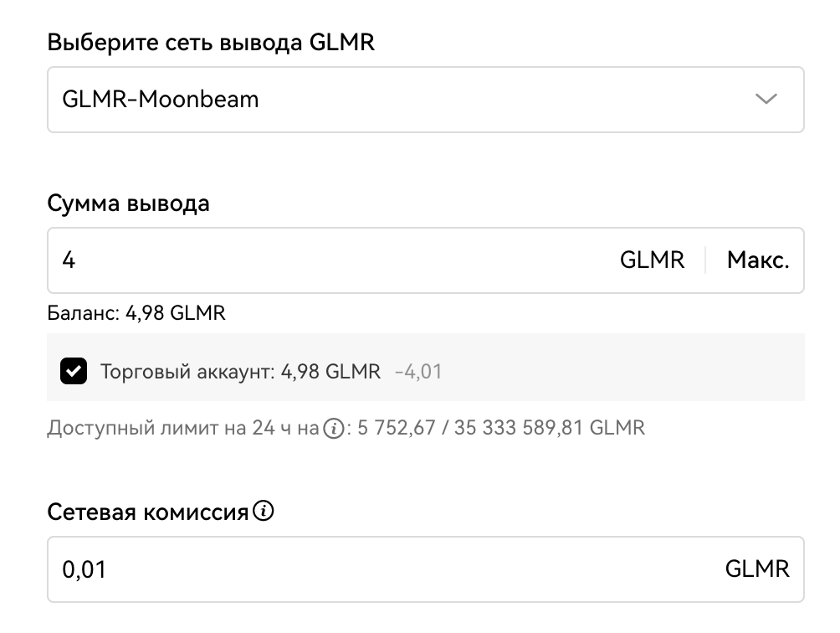840x633 pixels.
Task: Expand the network list via the chevron arrow
Action: pyautogui.click(x=766, y=99)
